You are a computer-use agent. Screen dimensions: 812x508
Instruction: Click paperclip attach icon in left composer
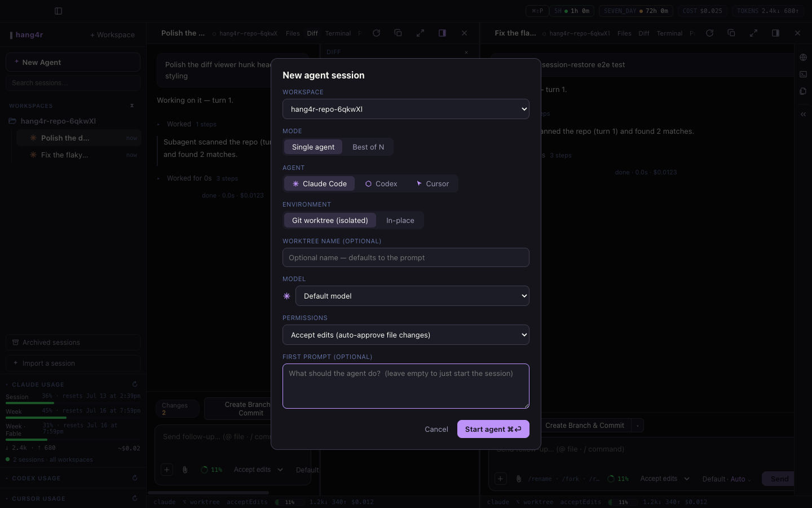click(x=185, y=470)
